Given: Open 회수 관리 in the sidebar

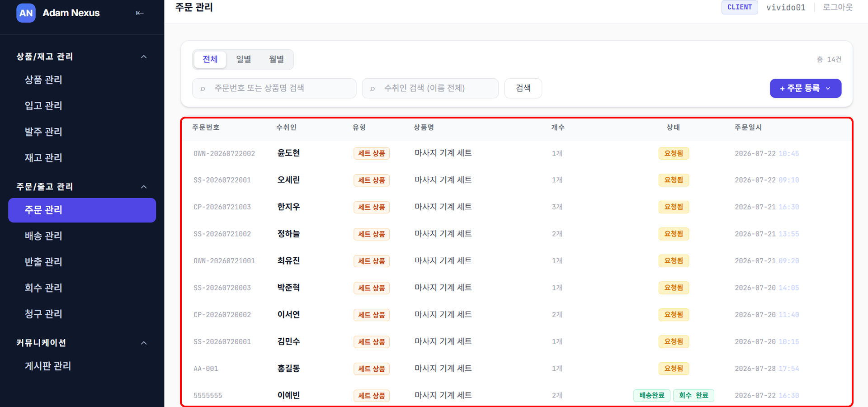Looking at the screenshot, I should pyautogui.click(x=43, y=288).
